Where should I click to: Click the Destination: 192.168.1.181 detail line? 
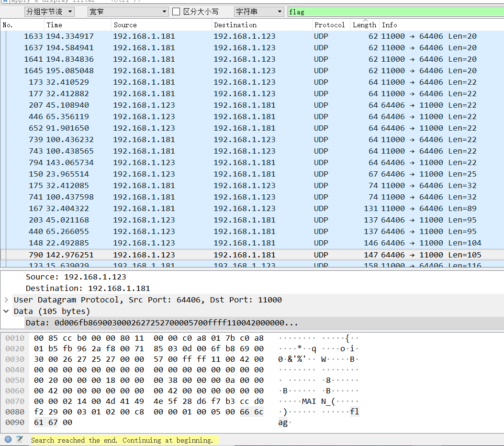[88, 289]
